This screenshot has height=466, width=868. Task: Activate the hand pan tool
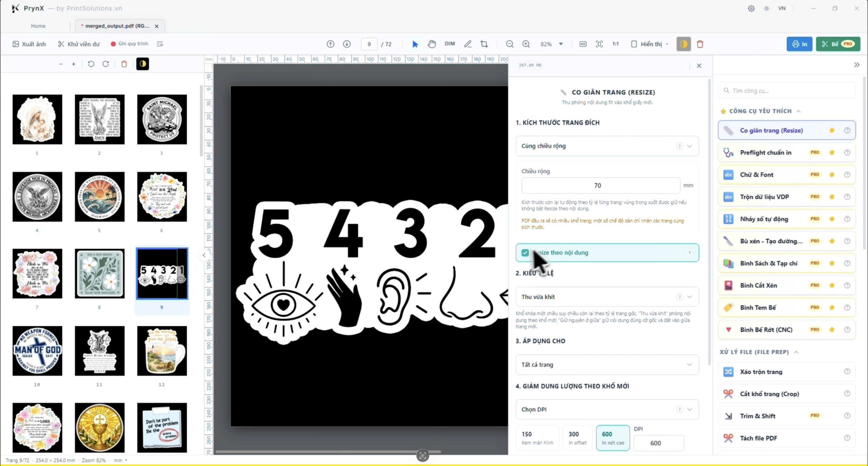432,44
